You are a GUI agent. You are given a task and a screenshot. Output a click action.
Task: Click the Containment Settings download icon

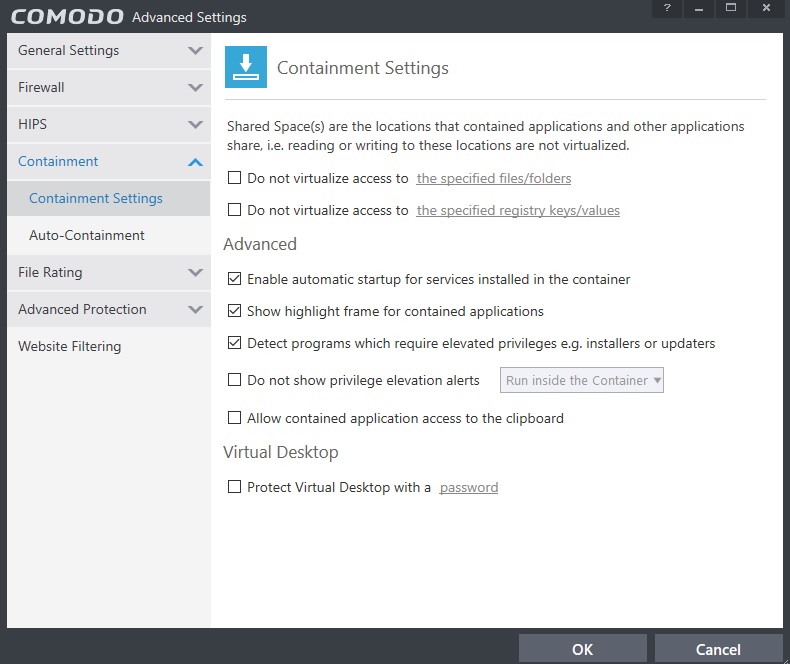click(246, 68)
